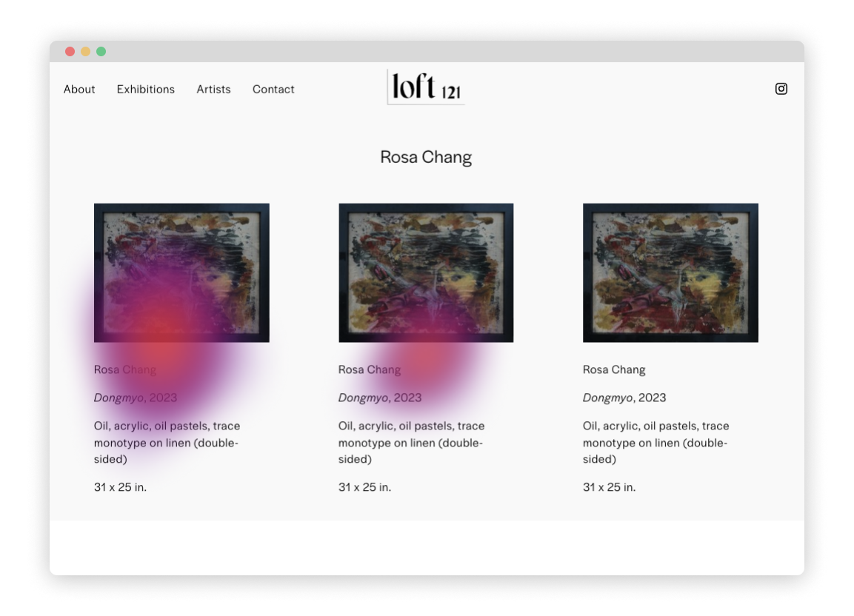Click the red close window dot

pos(70,52)
